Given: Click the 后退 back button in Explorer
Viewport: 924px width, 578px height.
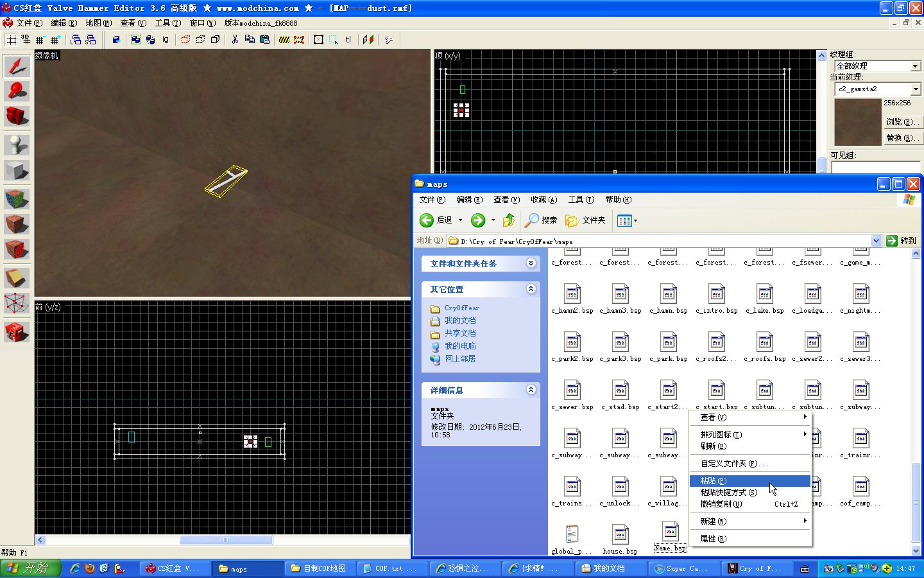Looking at the screenshot, I should point(436,220).
